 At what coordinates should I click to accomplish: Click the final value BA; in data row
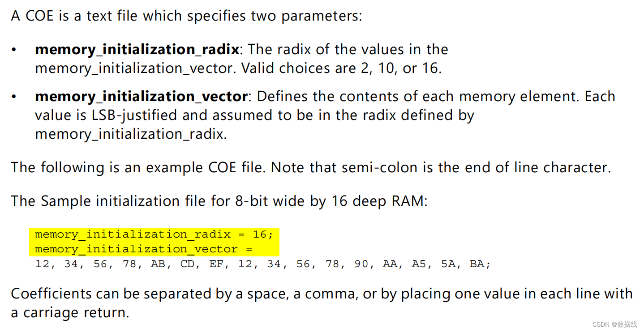pyautogui.click(x=480, y=264)
